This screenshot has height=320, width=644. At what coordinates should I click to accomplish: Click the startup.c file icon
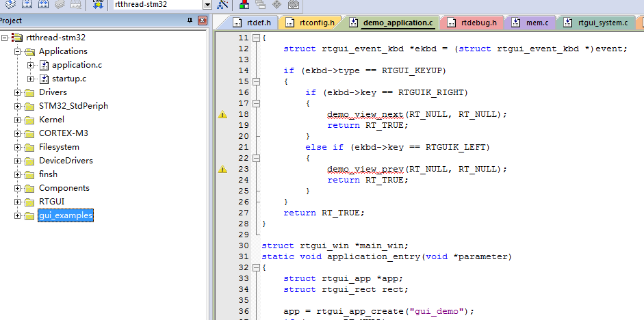44,79
